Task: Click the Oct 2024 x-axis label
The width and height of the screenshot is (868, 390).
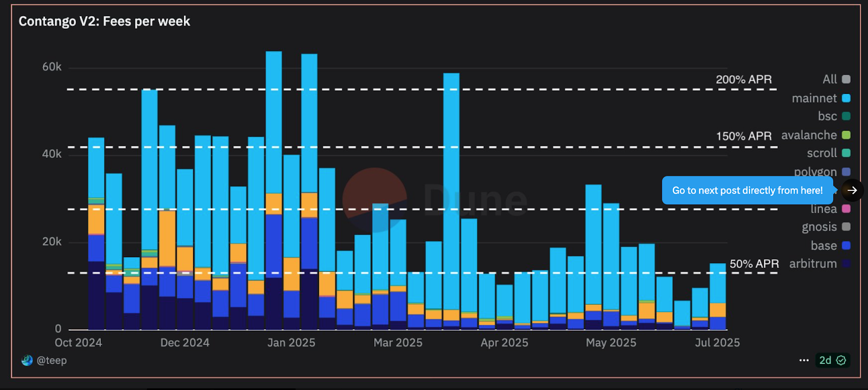Action: pyautogui.click(x=78, y=342)
